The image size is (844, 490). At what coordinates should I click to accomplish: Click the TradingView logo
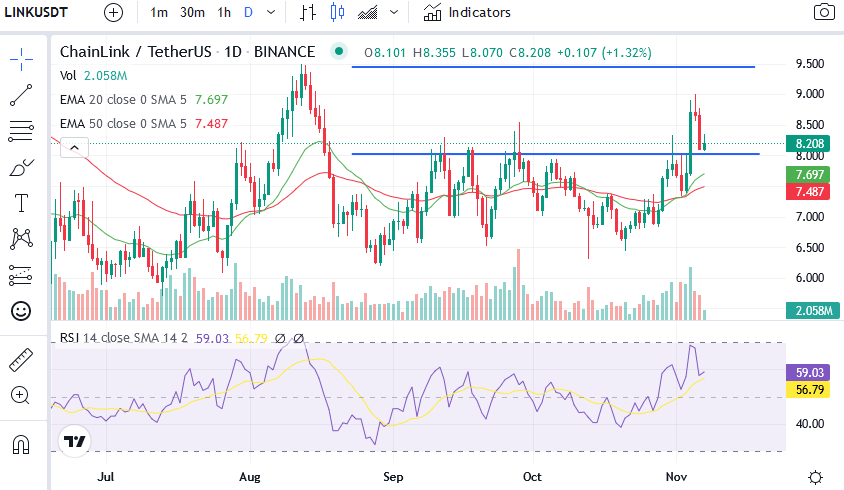point(74,442)
